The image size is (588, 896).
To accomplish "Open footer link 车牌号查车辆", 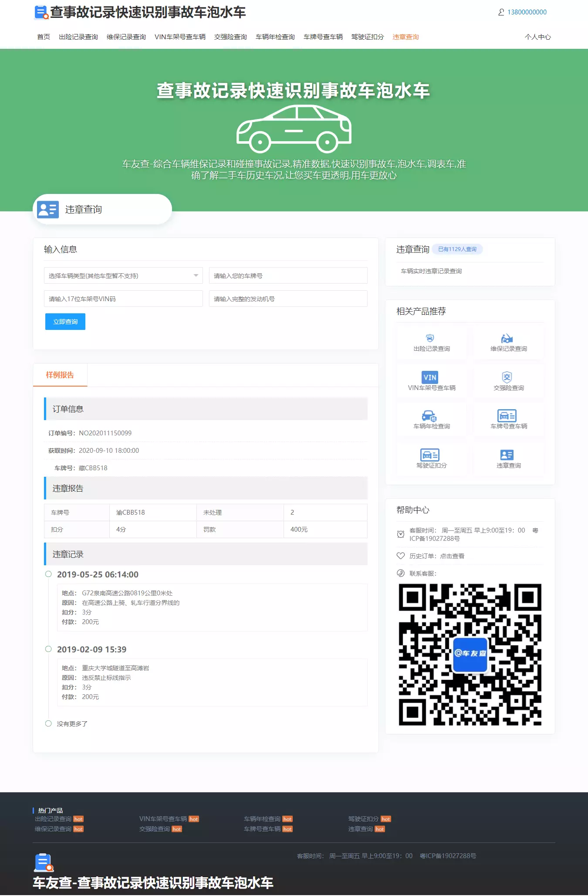I will point(262,829).
